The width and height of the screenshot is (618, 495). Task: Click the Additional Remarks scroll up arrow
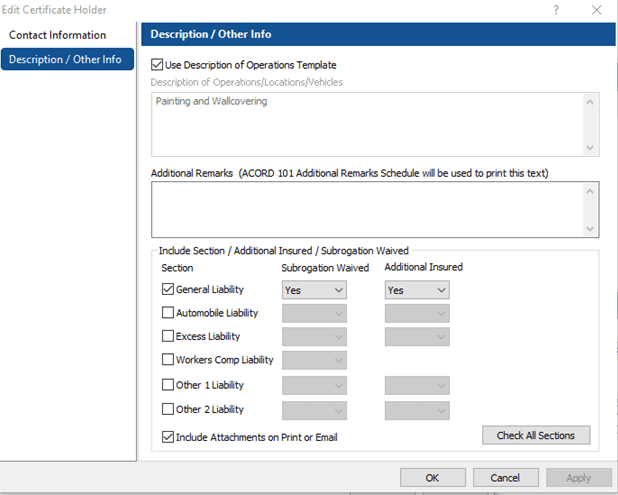[590, 192]
